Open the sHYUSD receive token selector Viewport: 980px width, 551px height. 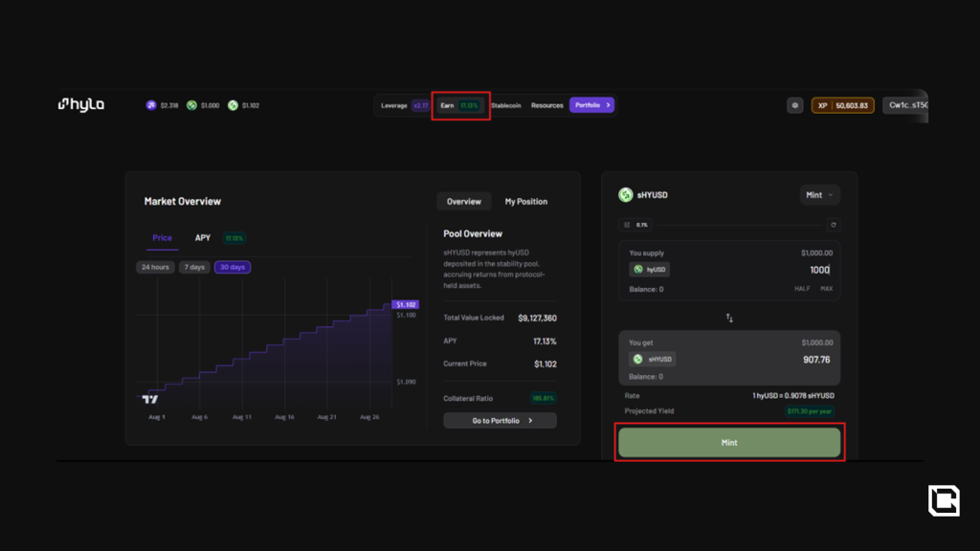652,359
